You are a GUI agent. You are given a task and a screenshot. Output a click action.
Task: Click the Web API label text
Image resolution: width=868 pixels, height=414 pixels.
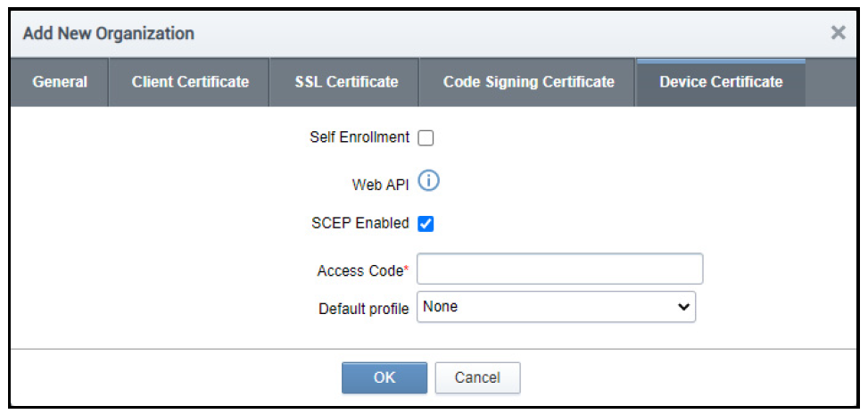381,185
